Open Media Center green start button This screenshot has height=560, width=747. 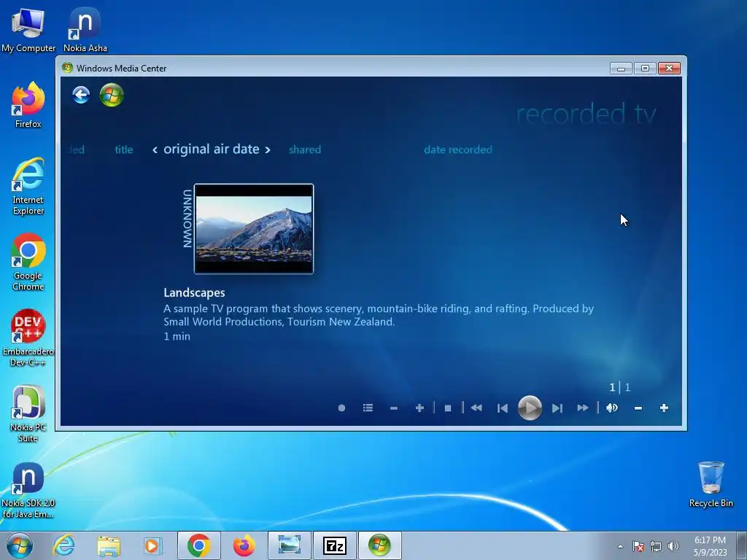pos(112,95)
